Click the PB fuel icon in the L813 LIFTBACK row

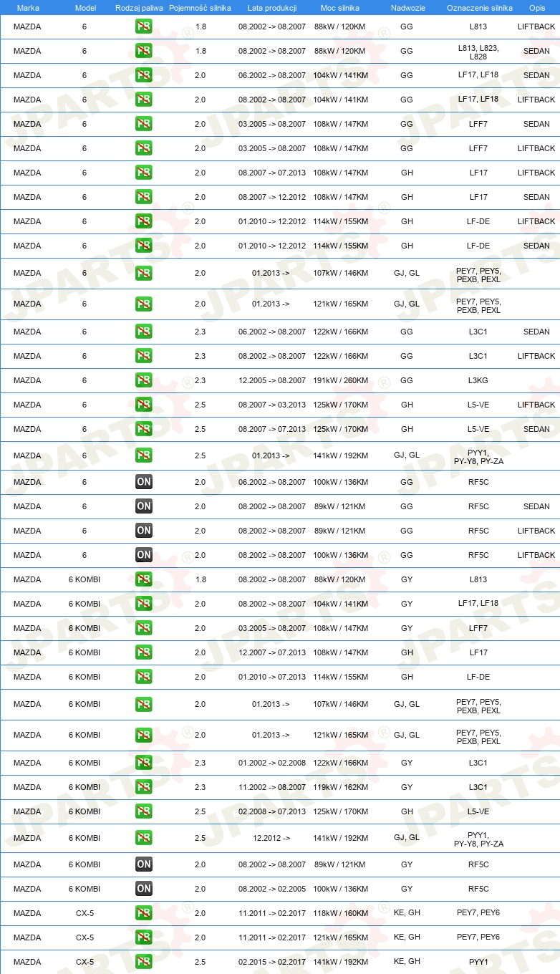(x=144, y=27)
